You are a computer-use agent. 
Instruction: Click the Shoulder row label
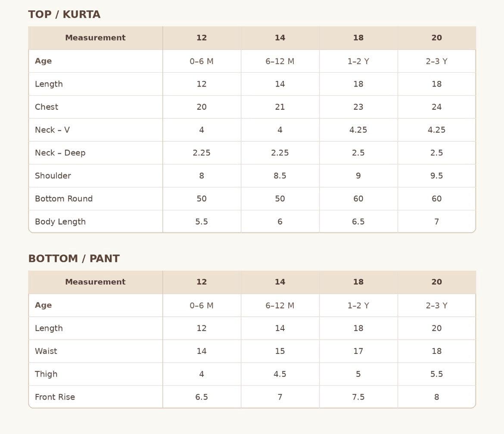[53, 176]
